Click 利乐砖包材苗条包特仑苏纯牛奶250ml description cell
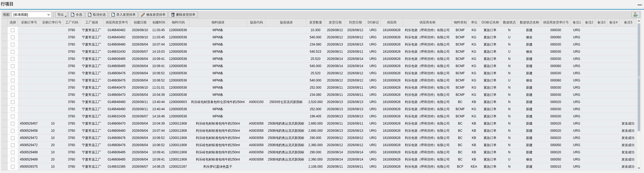Screen dimensions: 644x173 pos(218,102)
